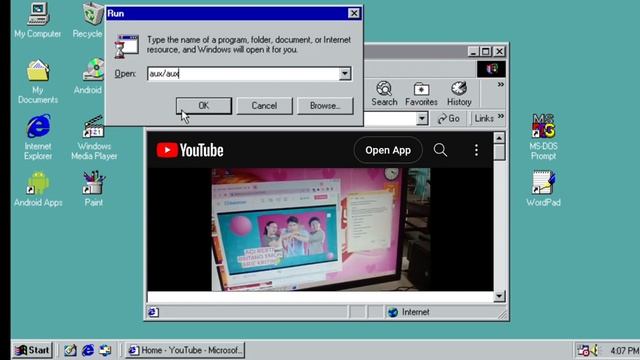Click the Internet zone status bar indicator
Image resolution: width=640 pixels, height=360 pixels.
tap(409, 312)
